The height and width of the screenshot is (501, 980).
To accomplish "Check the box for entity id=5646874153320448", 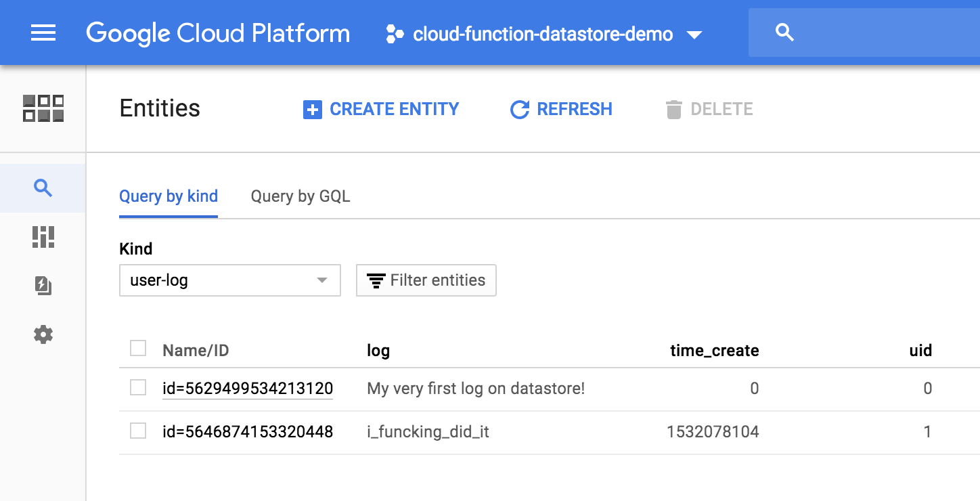I will (138, 431).
